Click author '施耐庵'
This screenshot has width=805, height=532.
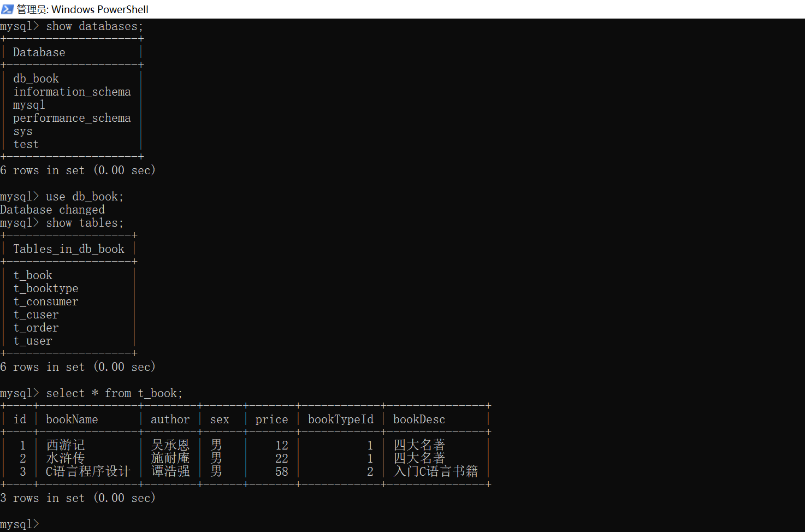pyautogui.click(x=170, y=458)
